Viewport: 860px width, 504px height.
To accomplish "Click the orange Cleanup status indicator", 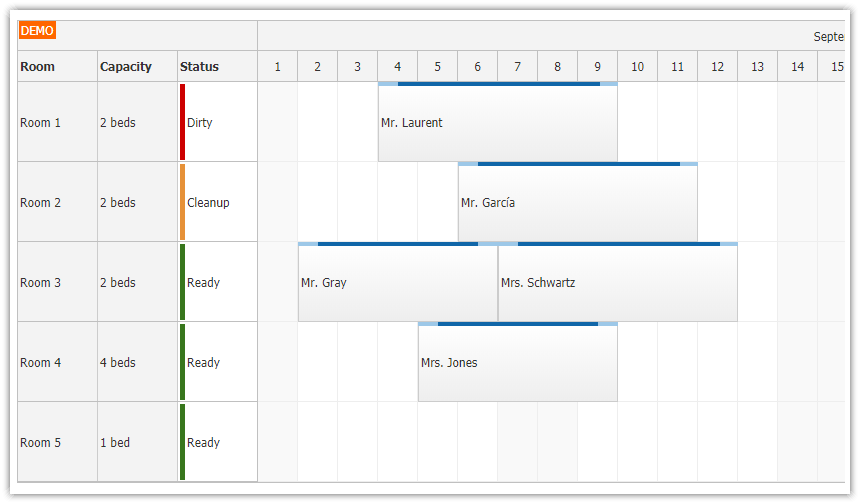I will click(182, 202).
